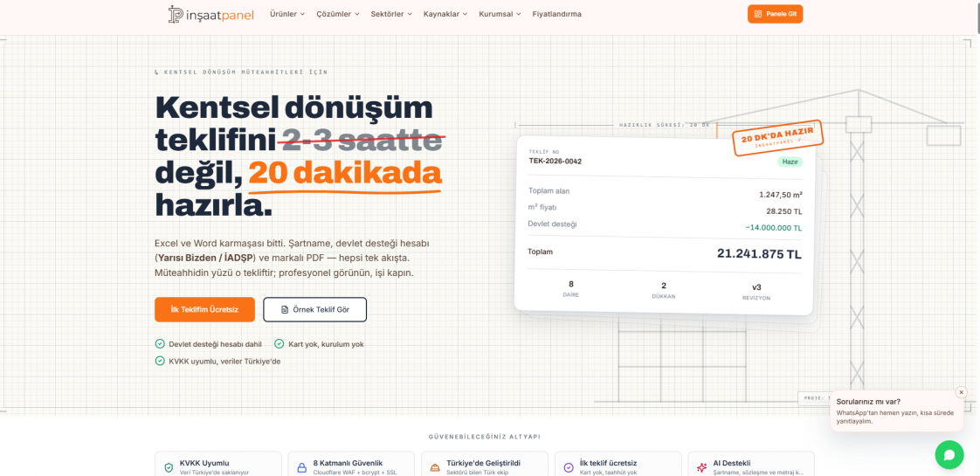This screenshot has height=476, width=980.
Task: Click the Kentsel Dönüşüm Müteahhitleri İçin tagline
Action: click(x=245, y=72)
